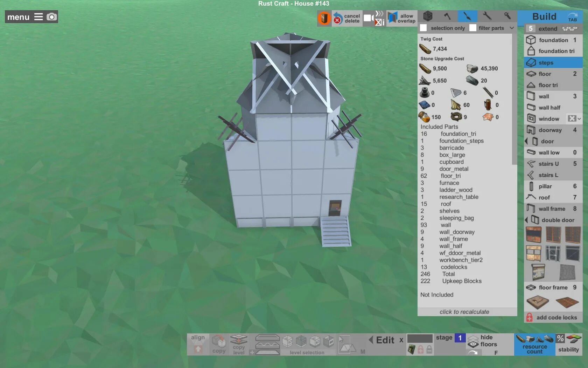Click the dark color swatch field

pos(420,338)
